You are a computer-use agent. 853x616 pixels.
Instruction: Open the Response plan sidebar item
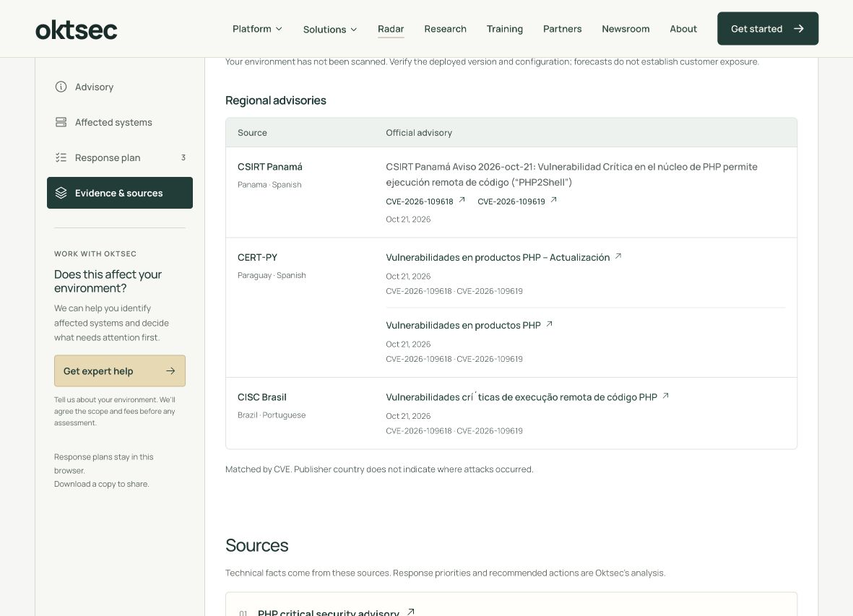(x=120, y=157)
